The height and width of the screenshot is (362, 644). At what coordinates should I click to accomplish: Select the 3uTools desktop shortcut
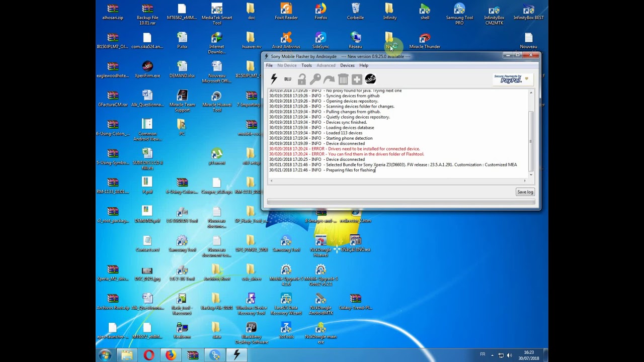(286, 331)
